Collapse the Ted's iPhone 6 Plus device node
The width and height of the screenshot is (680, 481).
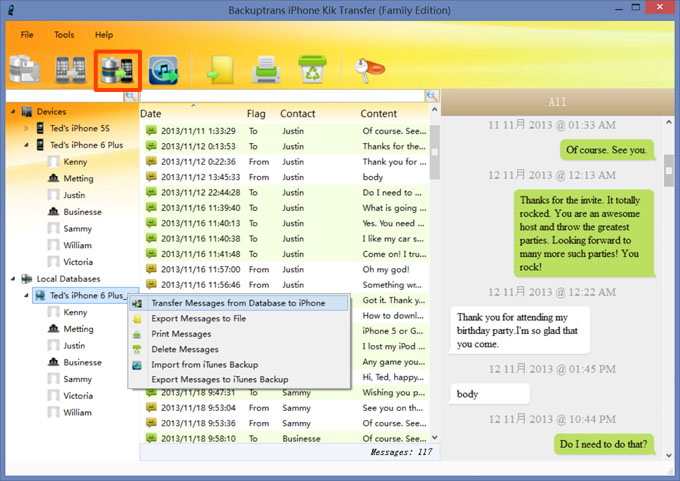[x=26, y=145]
